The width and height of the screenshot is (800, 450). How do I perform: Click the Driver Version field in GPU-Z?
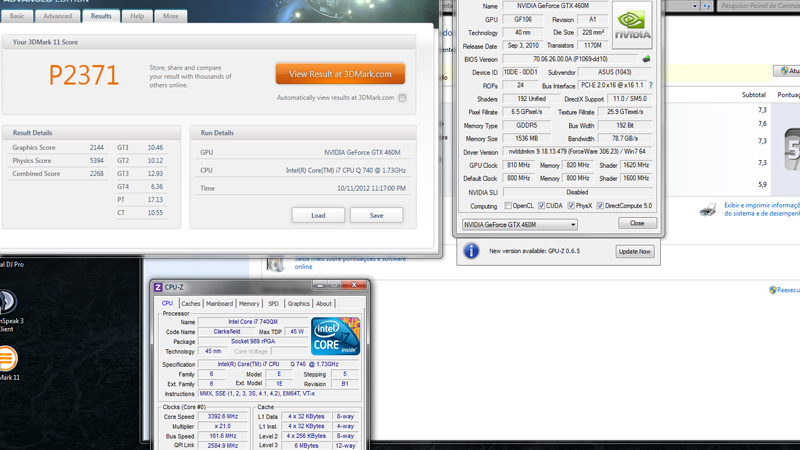pos(578,152)
